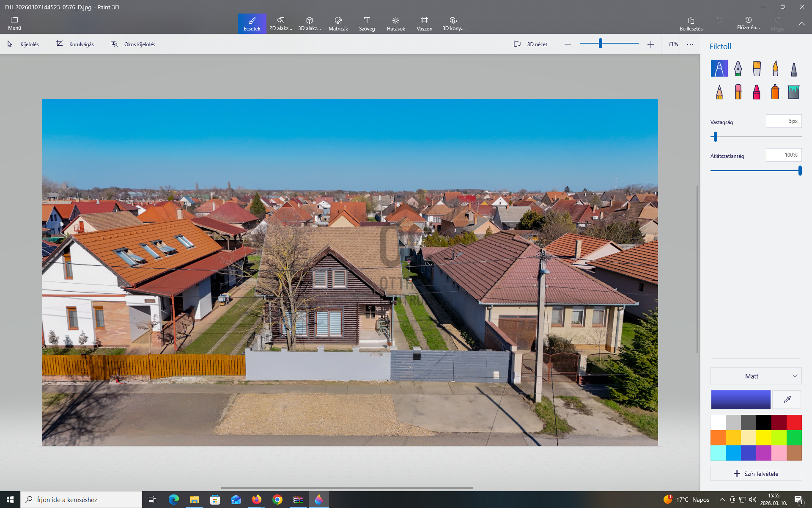Select the spray can brush
This screenshot has width=812, height=508.
[x=775, y=92]
